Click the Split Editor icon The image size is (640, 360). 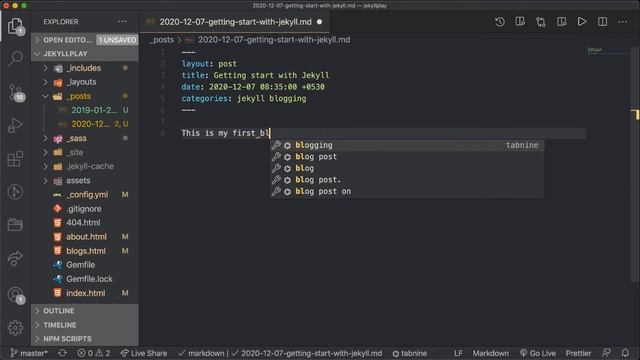602,22
